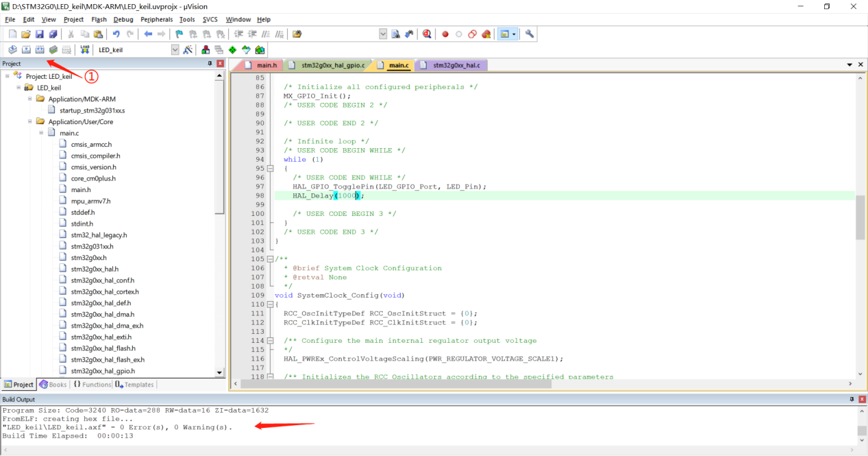Switch to the stm32g0xx_hal_gpio.c tab
Image resolution: width=868 pixels, height=456 pixels.
tap(333, 66)
